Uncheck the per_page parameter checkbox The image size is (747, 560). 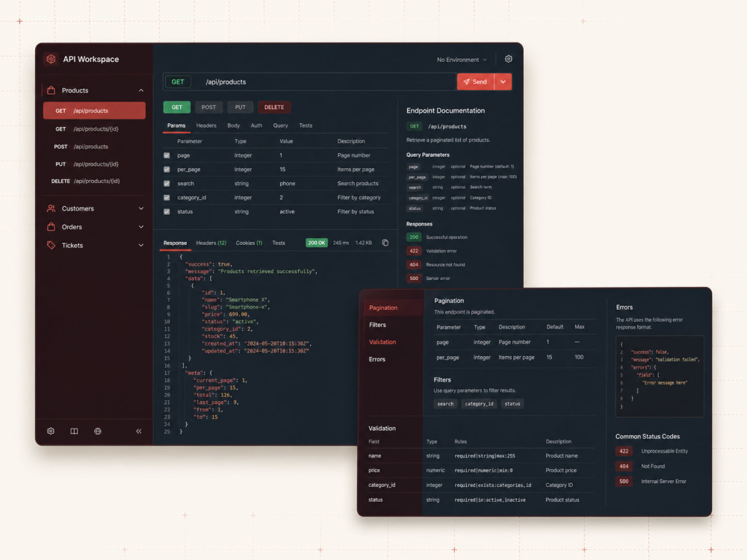point(167,169)
